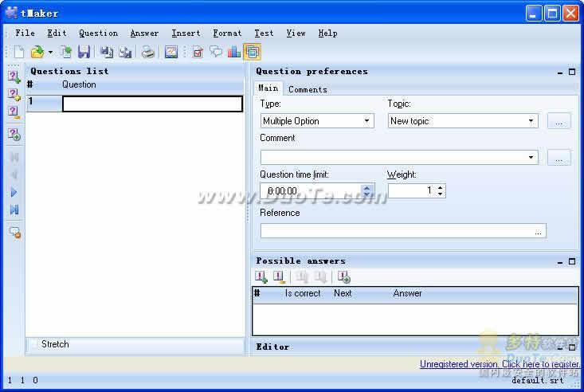Increase the Weight value with up arrow
This screenshot has height=392, width=584.
click(441, 187)
